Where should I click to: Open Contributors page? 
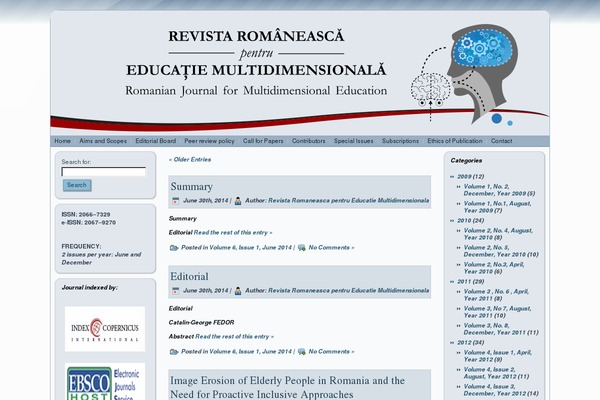point(308,141)
